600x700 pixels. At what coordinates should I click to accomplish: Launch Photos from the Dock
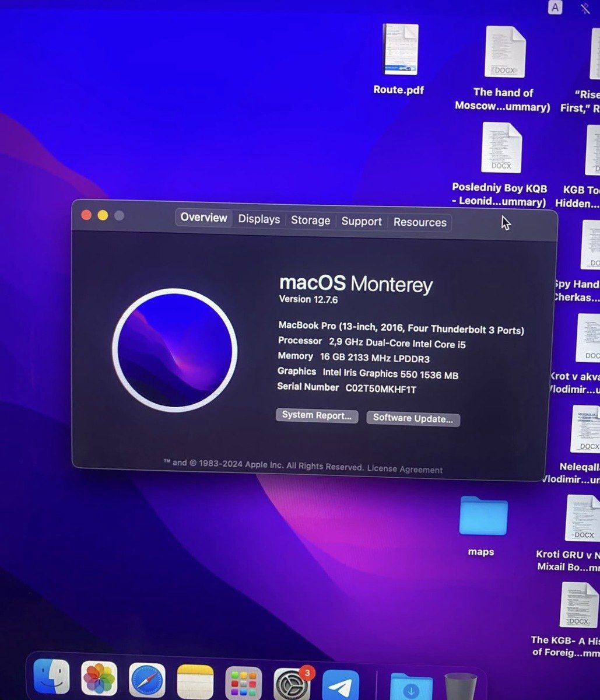[x=99, y=679]
